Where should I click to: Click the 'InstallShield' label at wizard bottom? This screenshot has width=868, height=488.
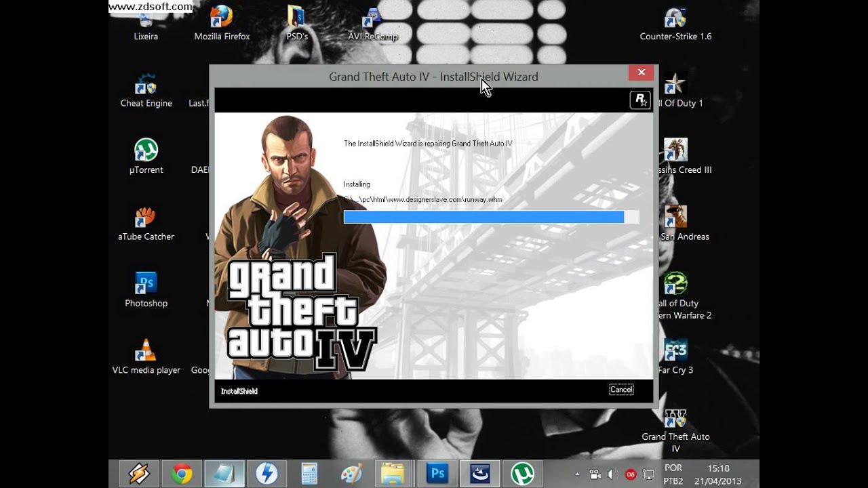[x=239, y=391]
